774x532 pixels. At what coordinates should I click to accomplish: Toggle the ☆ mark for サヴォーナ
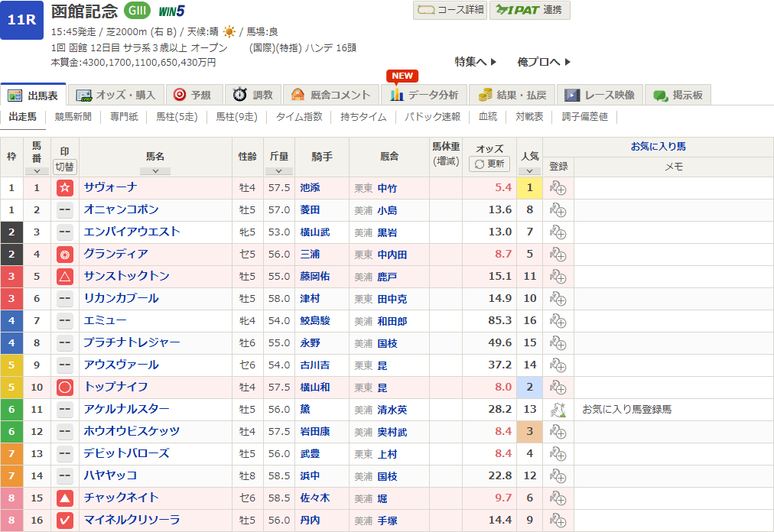point(65,187)
